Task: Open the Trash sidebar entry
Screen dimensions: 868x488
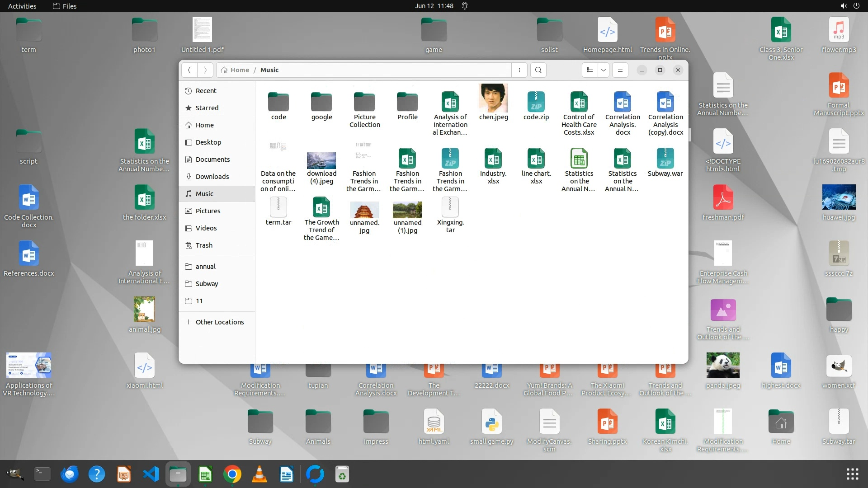Action: (x=204, y=245)
